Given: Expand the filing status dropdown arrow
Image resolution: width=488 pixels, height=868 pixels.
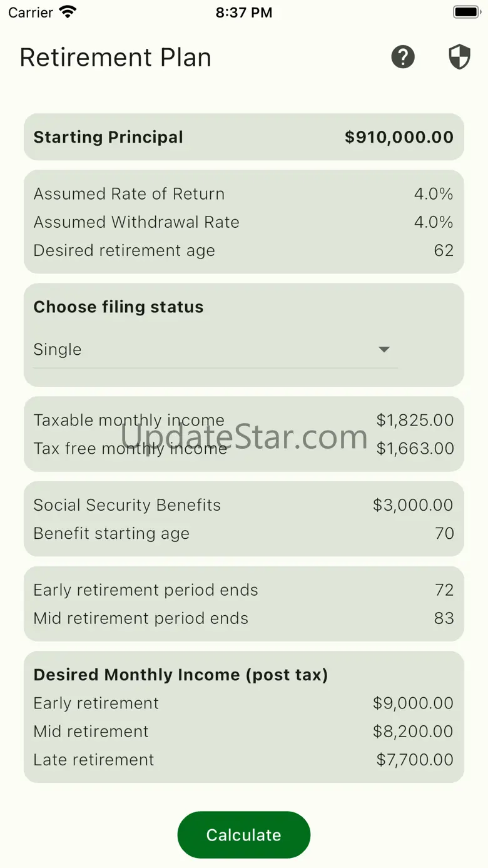Looking at the screenshot, I should pos(384,349).
